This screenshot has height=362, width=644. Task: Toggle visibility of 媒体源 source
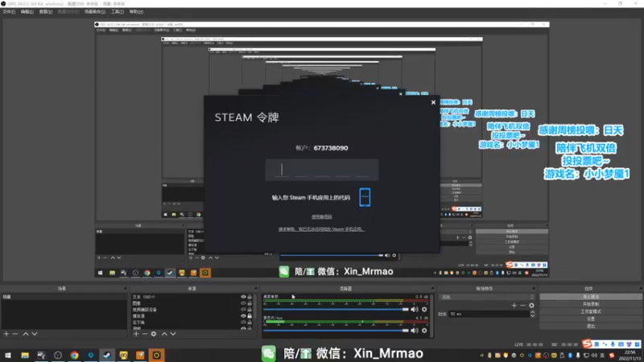coord(243,316)
